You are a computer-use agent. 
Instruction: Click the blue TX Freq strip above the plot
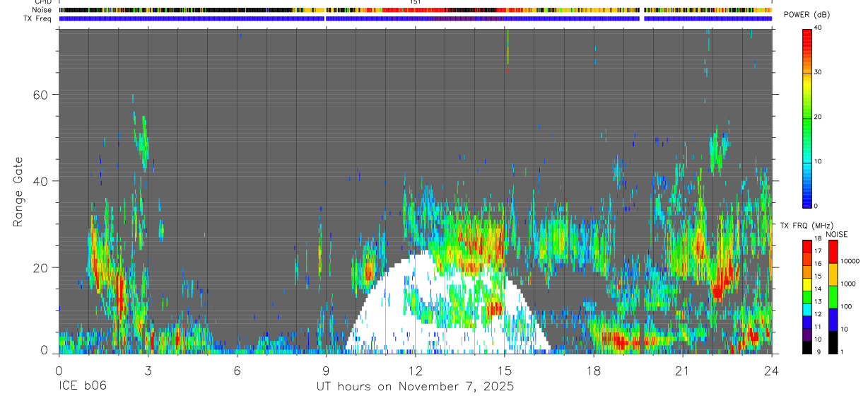point(416,18)
